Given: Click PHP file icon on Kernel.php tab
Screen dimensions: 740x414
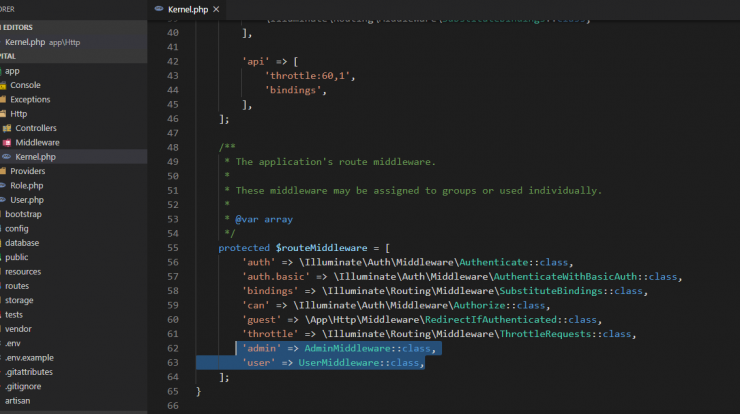Looking at the screenshot, I should pos(159,9).
